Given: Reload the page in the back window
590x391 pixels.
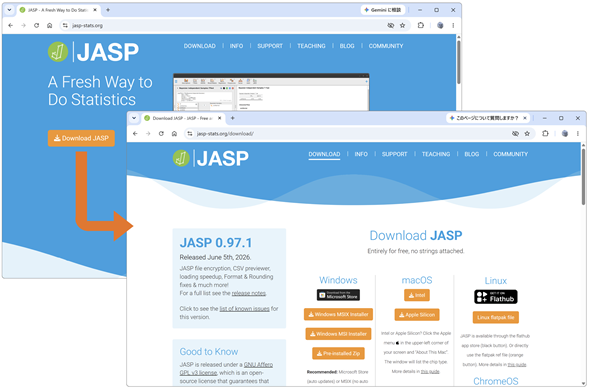Looking at the screenshot, I should click(x=36, y=26).
